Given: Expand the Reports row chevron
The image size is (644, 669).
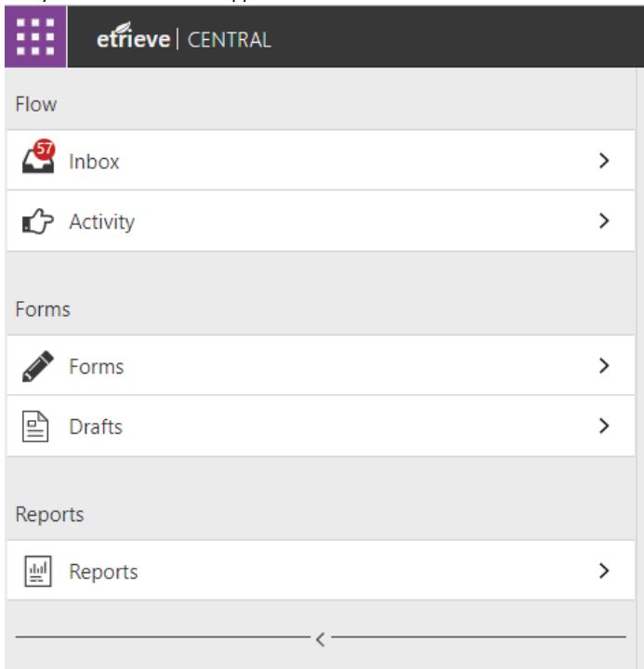Looking at the screenshot, I should pyautogui.click(x=603, y=571).
